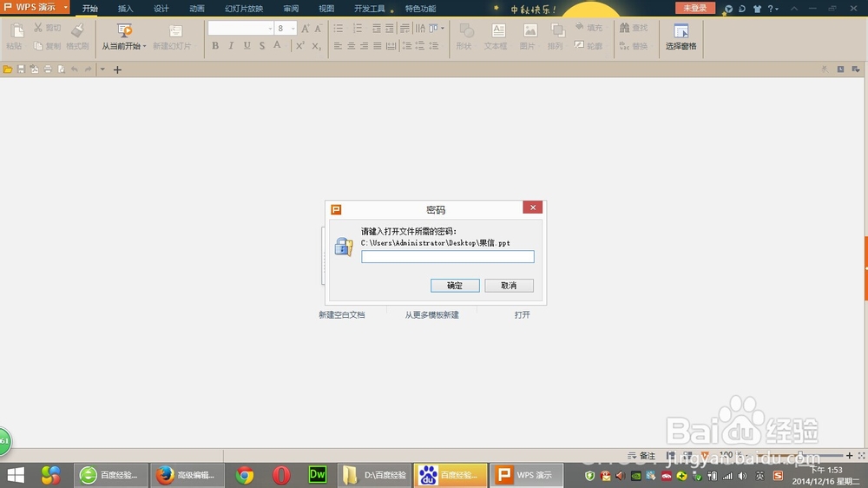Click the print preview quick-access icon
The image size is (868, 488).
61,69
